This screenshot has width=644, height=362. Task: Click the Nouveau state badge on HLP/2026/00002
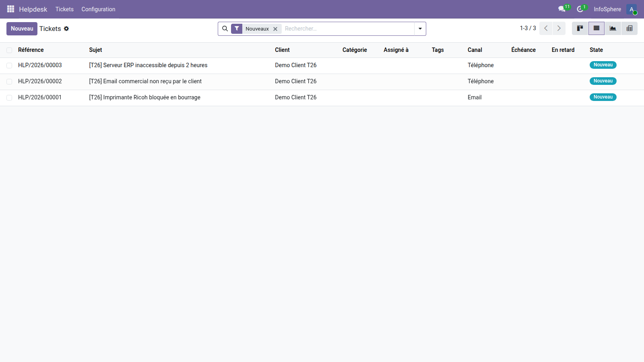click(603, 81)
